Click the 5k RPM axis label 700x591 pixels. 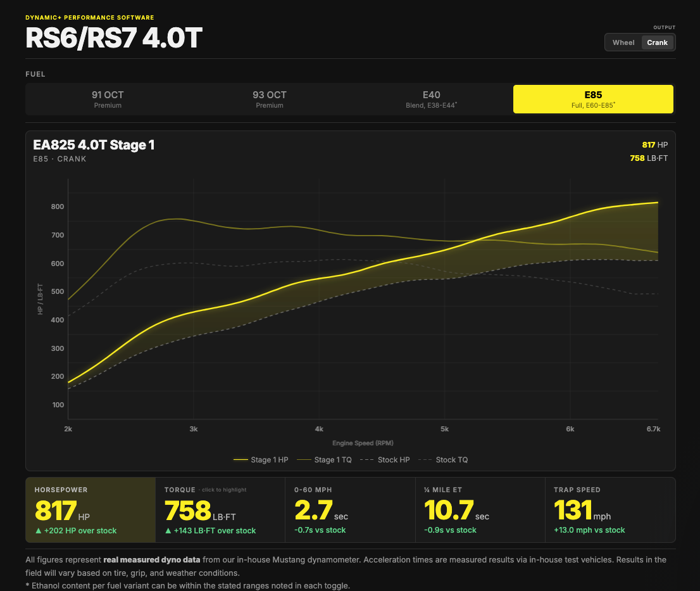(x=445, y=429)
